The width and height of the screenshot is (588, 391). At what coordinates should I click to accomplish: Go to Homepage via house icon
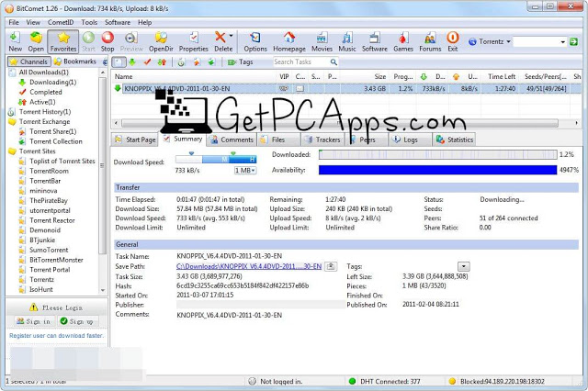pos(289,41)
